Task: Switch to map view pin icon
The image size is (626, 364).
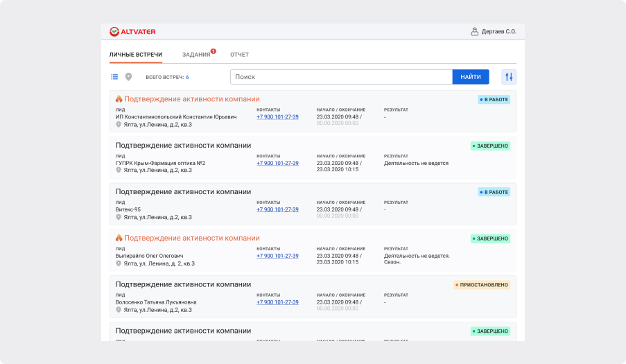Action: pos(128,77)
